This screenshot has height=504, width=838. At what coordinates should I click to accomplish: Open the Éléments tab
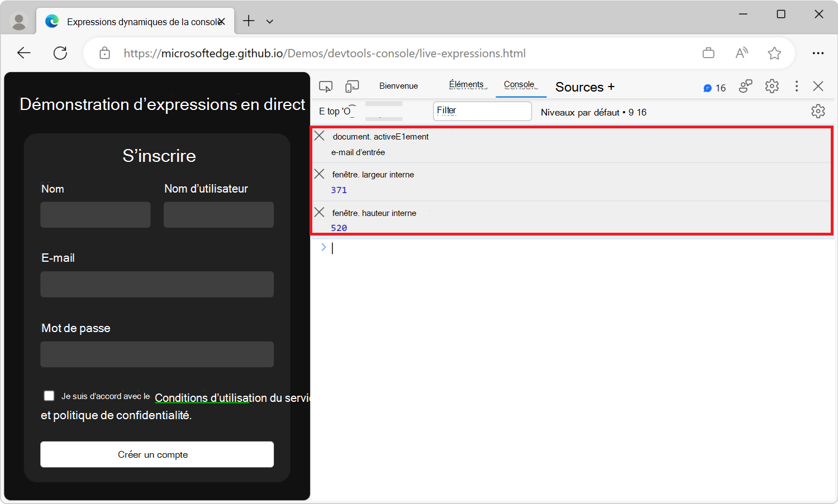pos(466,85)
